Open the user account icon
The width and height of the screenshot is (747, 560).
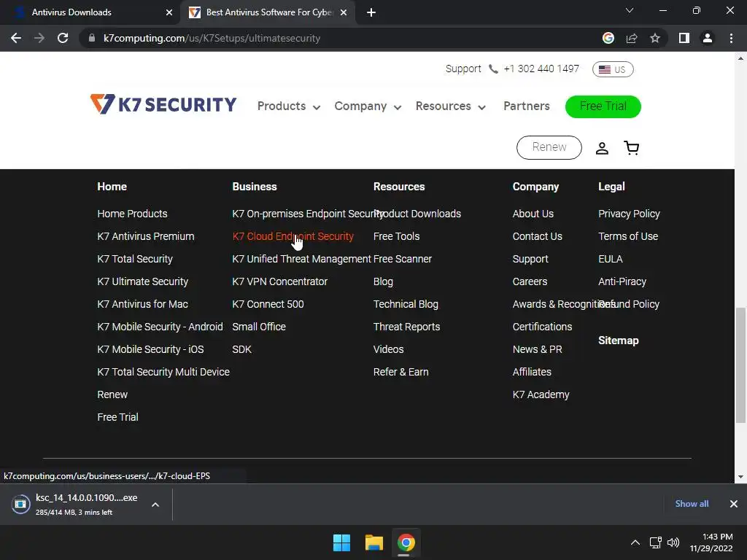pyautogui.click(x=602, y=148)
